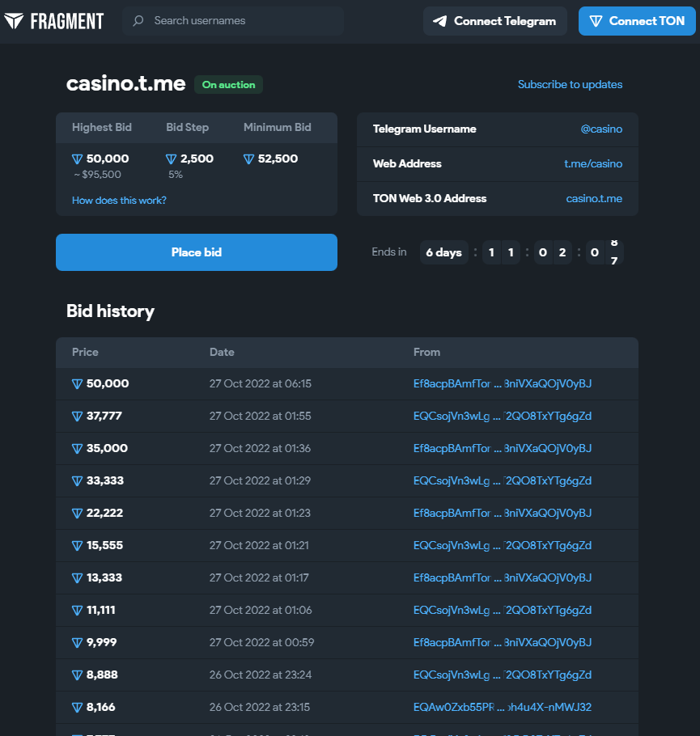The image size is (700, 736).
Task: Click TON icon in the 13,333 bid row
Action: pos(77,578)
